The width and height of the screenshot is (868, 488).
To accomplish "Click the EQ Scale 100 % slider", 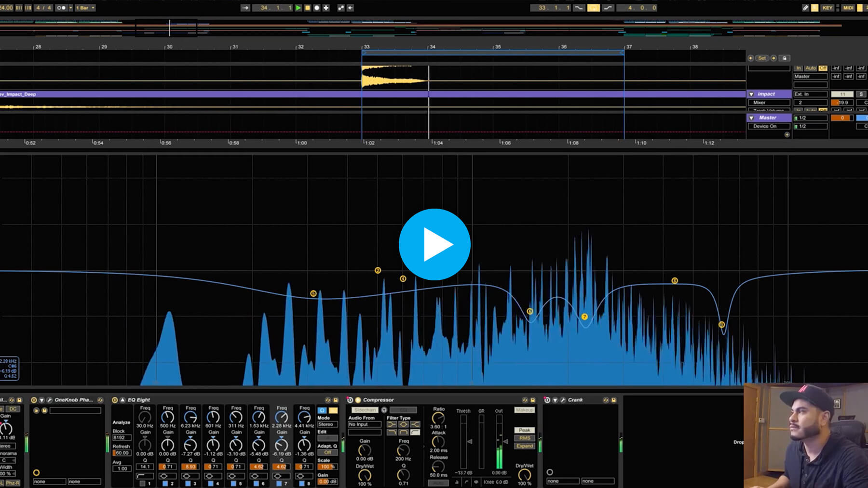I will pos(327,467).
